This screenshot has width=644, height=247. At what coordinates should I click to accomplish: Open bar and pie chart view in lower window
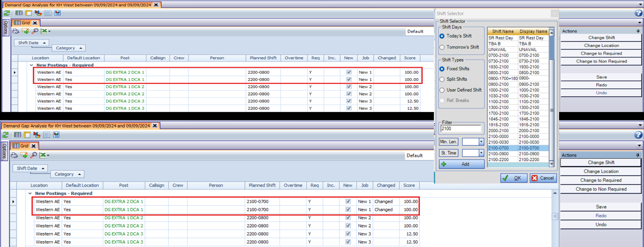(x=37, y=135)
